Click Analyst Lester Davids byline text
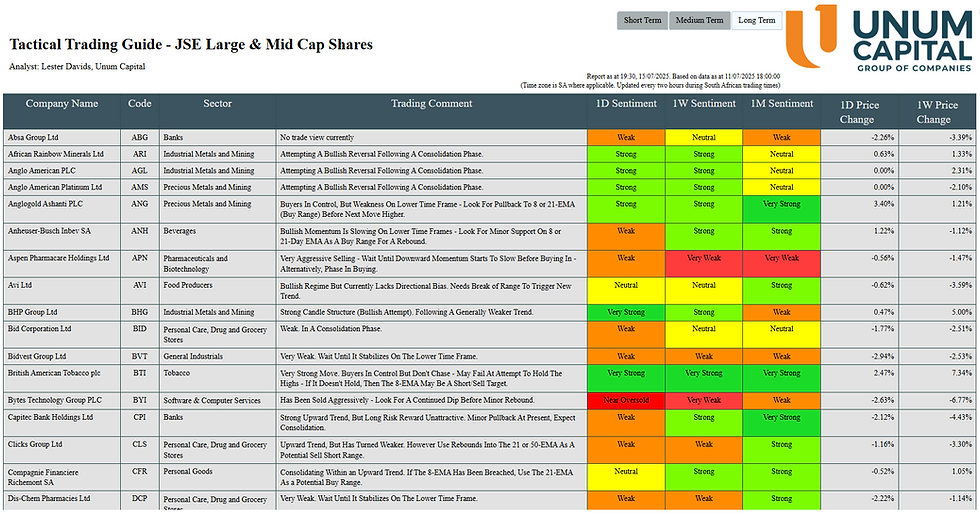The height and width of the screenshot is (516, 980). click(77, 66)
